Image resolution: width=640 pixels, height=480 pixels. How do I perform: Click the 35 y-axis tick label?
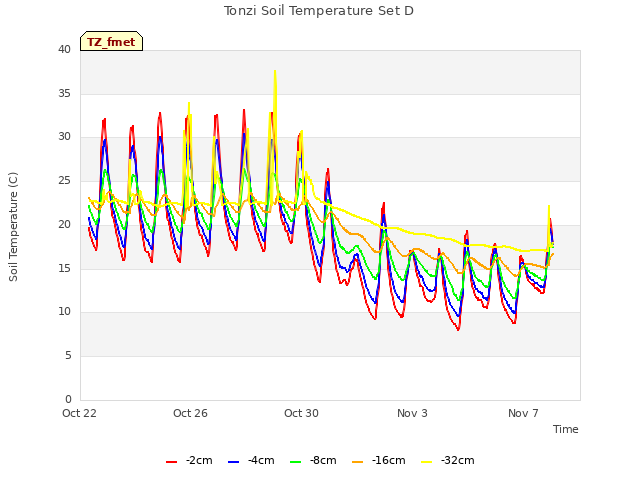64,93
